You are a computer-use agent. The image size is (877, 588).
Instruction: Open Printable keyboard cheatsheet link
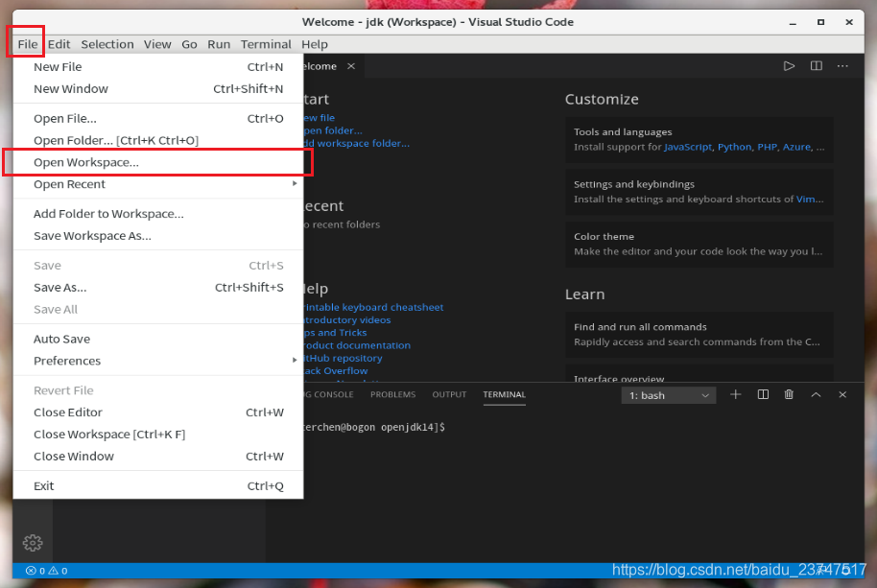pyautogui.click(x=374, y=307)
